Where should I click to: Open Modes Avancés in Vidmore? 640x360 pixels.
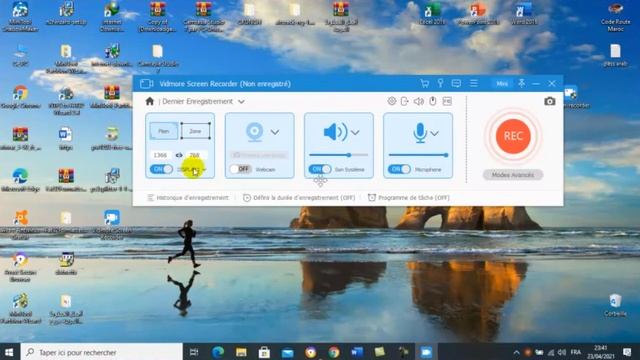(x=513, y=175)
